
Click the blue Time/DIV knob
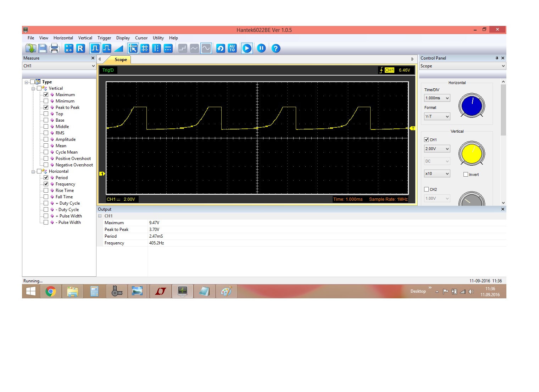point(472,106)
